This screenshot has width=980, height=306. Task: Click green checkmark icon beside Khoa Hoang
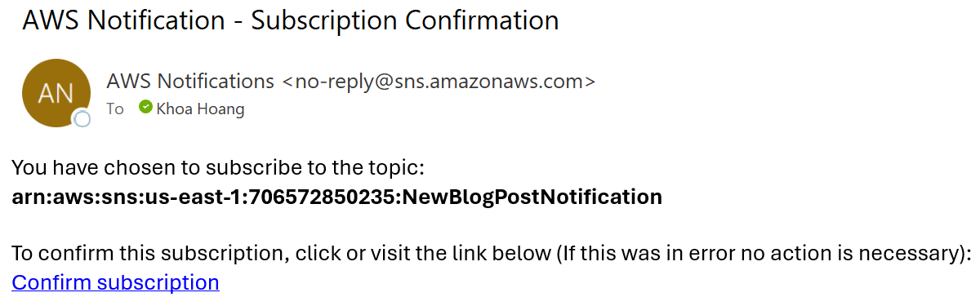point(145,107)
